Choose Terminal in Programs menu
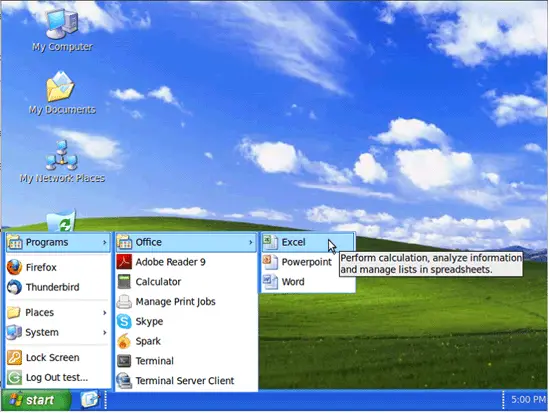 (186, 361)
